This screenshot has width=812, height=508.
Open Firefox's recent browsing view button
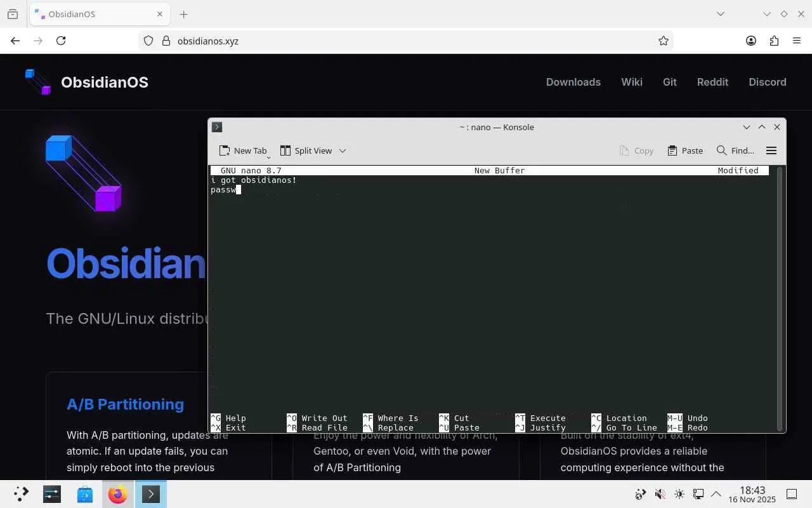13,14
